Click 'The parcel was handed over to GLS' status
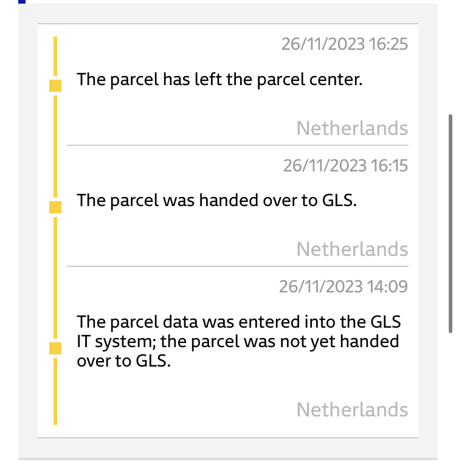This screenshot has width=456, height=476. pos(216,200)
